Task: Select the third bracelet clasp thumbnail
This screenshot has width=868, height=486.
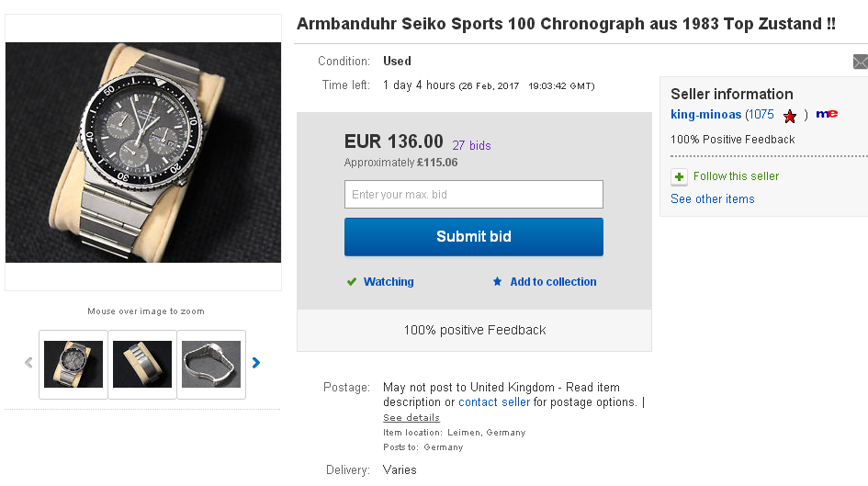Action: pyautogui.click(x=211, y=364)
